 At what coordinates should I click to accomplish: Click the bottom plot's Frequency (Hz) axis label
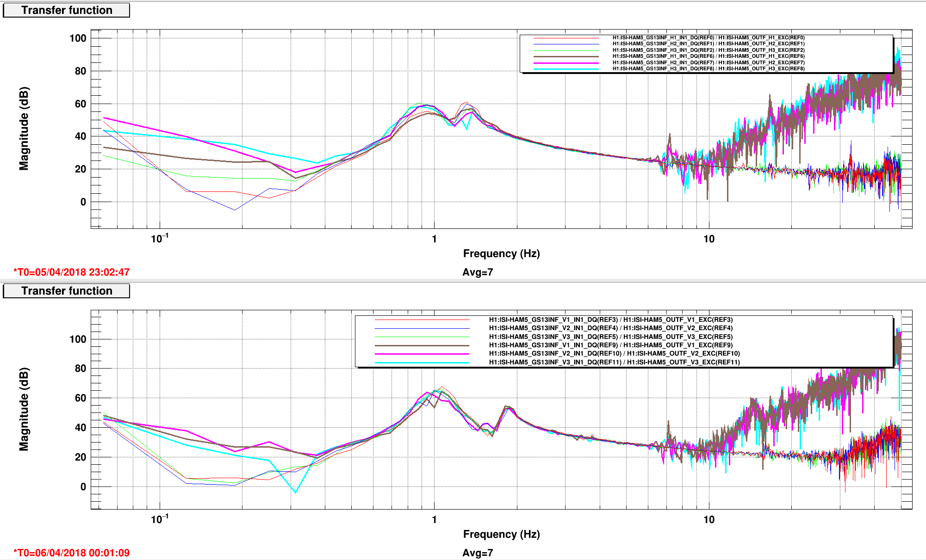click(x=502, y=534)
